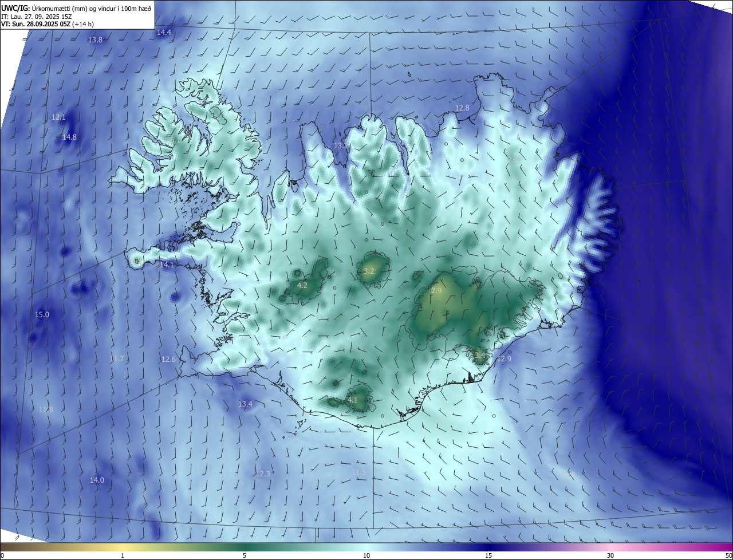Screen dimensions: 733x560
Task: Click the 10 tick on the color scale
Action: (x=366, y=556)
